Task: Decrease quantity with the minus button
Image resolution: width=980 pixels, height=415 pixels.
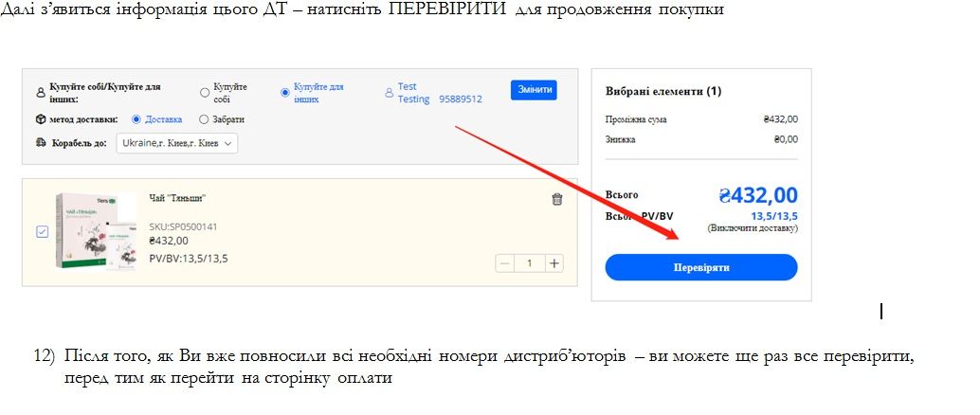Action: pyautogui.click(x=505, y=263)
